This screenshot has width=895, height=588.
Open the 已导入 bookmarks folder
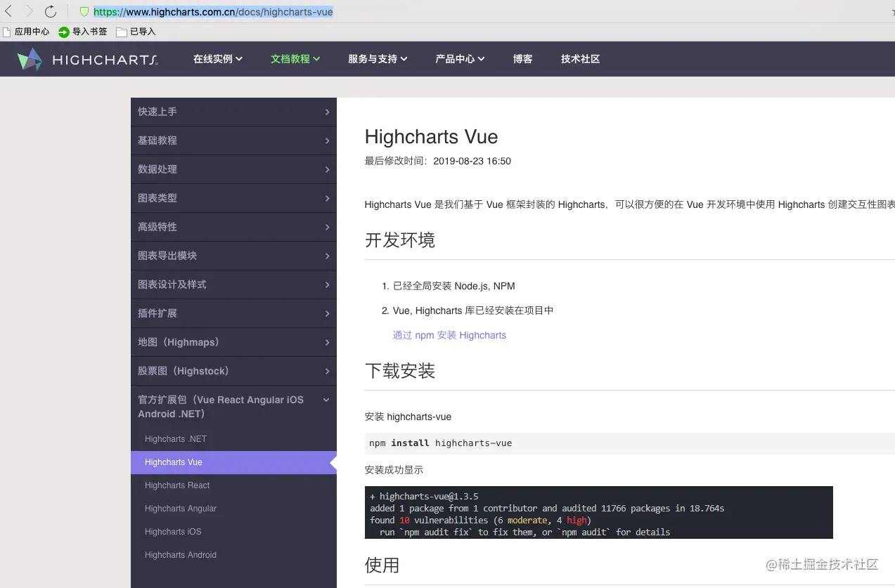136,32
